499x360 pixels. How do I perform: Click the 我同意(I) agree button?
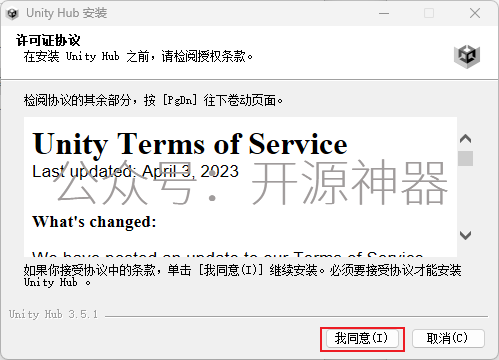pos(362,339)
